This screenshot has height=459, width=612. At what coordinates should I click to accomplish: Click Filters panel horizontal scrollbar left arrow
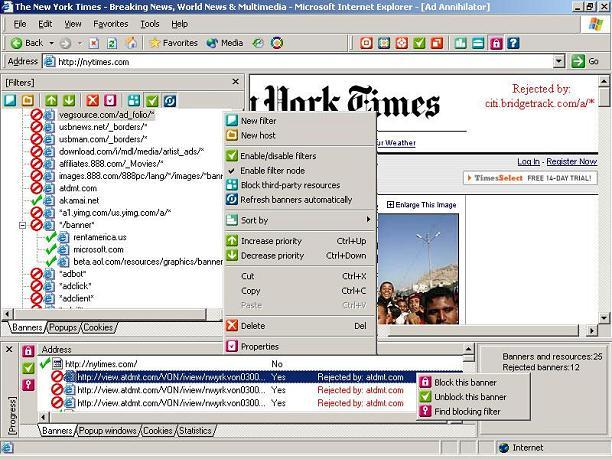(7, 314)
